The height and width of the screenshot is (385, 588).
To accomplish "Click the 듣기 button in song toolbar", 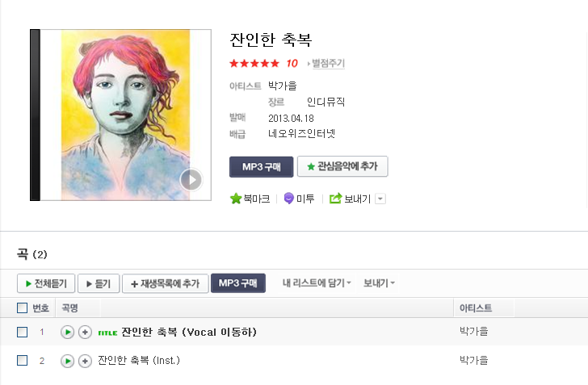I will [99, 283].
